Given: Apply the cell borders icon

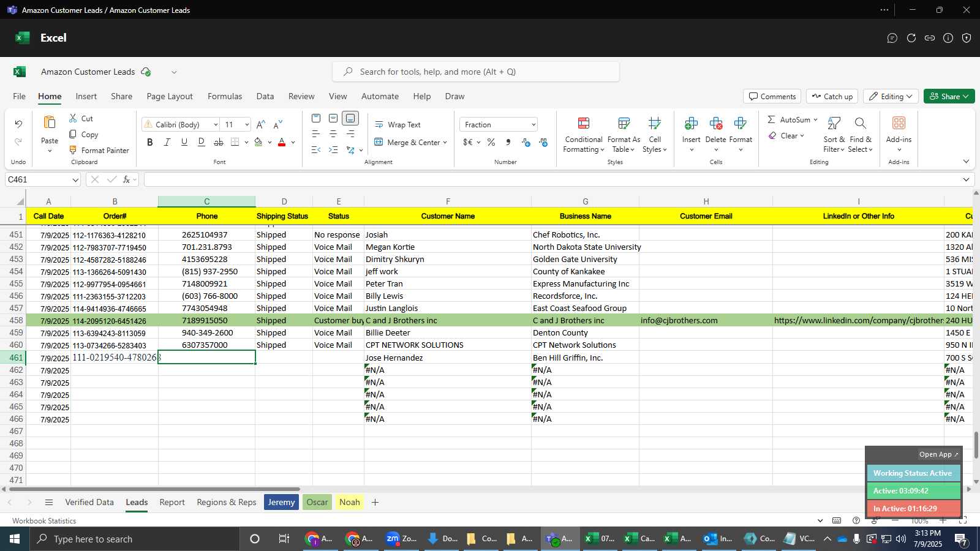Looking at the screenshot, I should click(x=235, y=142).
